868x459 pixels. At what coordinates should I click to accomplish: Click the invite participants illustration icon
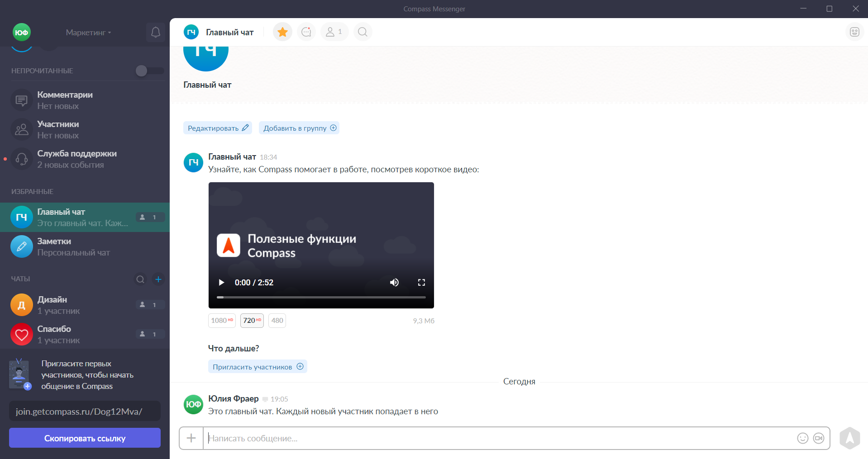point(20,374)
